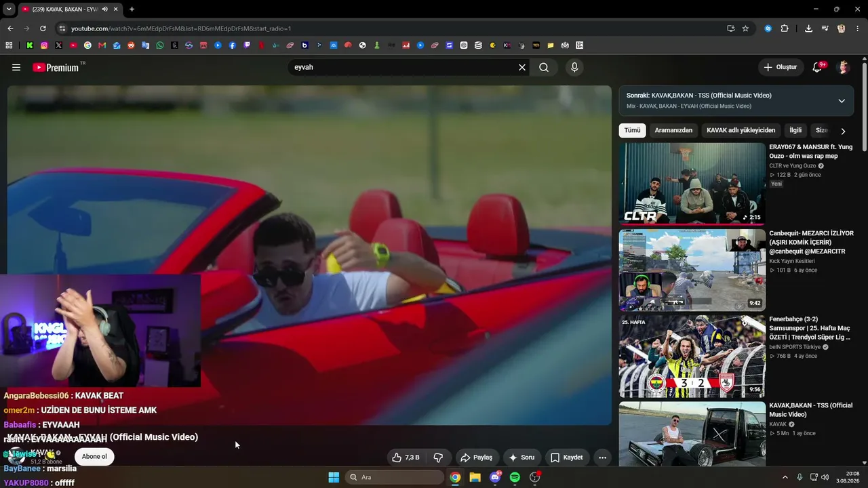Open the Kick bookmark
868x488 pixels.
(x=30, y=45)
